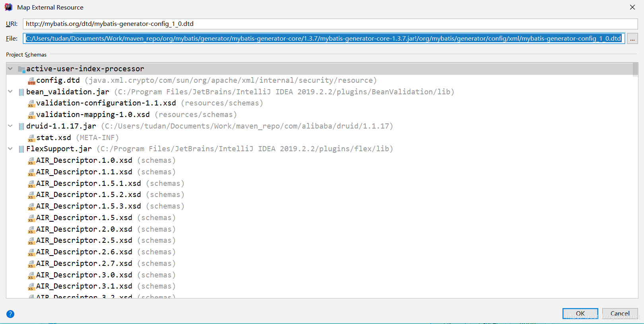
Task: Confirm mapping with the OK button
Action: click(580, 314)
